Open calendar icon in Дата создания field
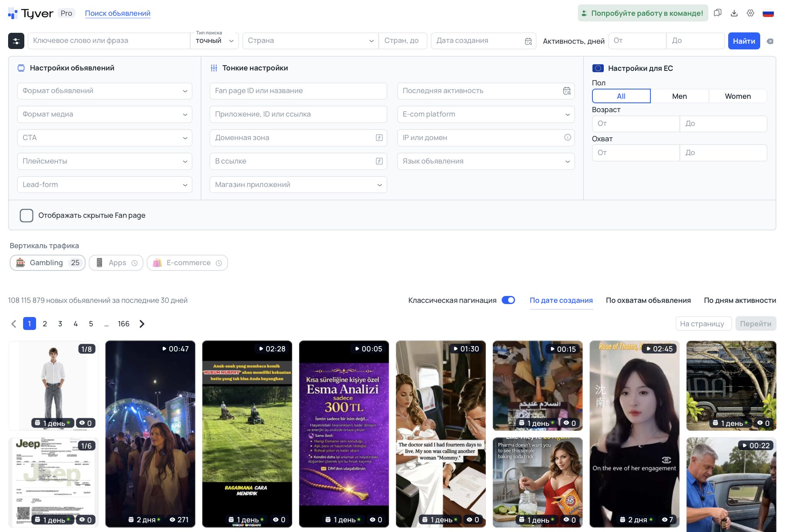Image resolution: width=791 pixels, height=532 pixels. pyautogui.click(x=528, y=41)
